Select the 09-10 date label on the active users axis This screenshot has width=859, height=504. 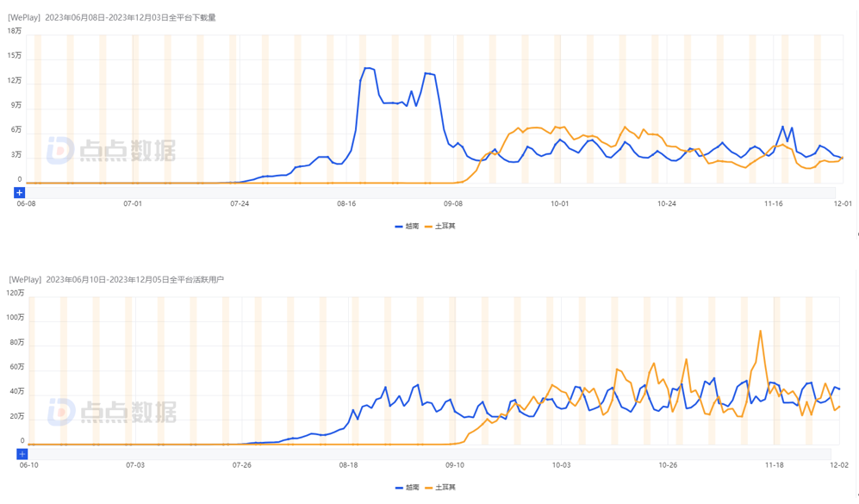pos(455,465)
